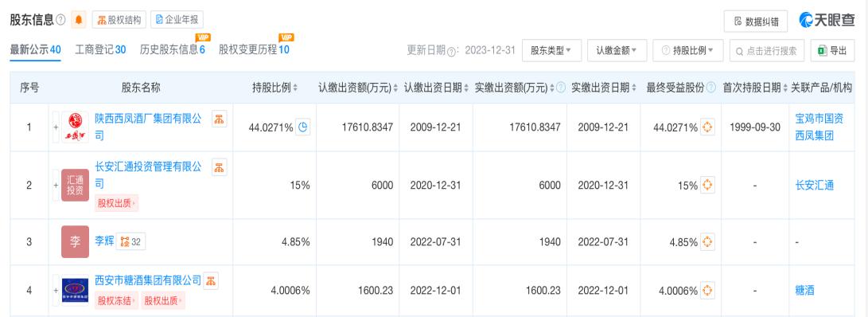Viewport: 868px width, 317px height.
Task: Click the 关联产品/机构 column header
Action: click(x=821, y=88)
